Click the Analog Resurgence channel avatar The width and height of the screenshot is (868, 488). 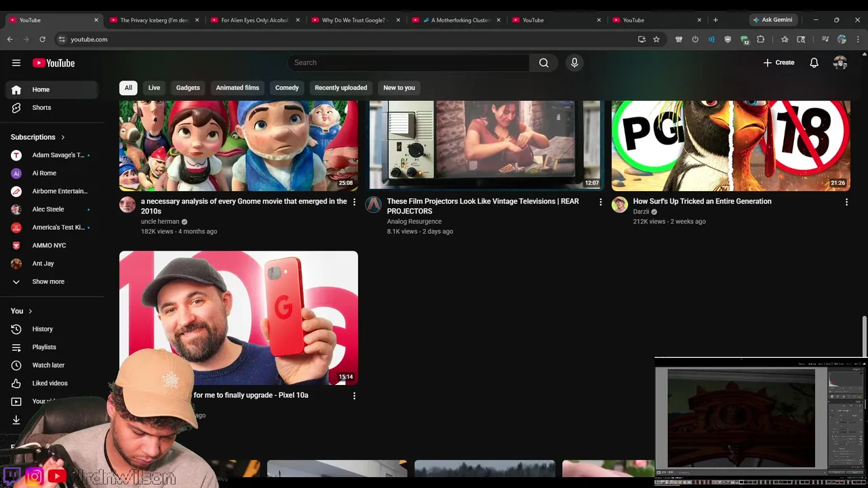pyautogui.click(x=374, y=205)
